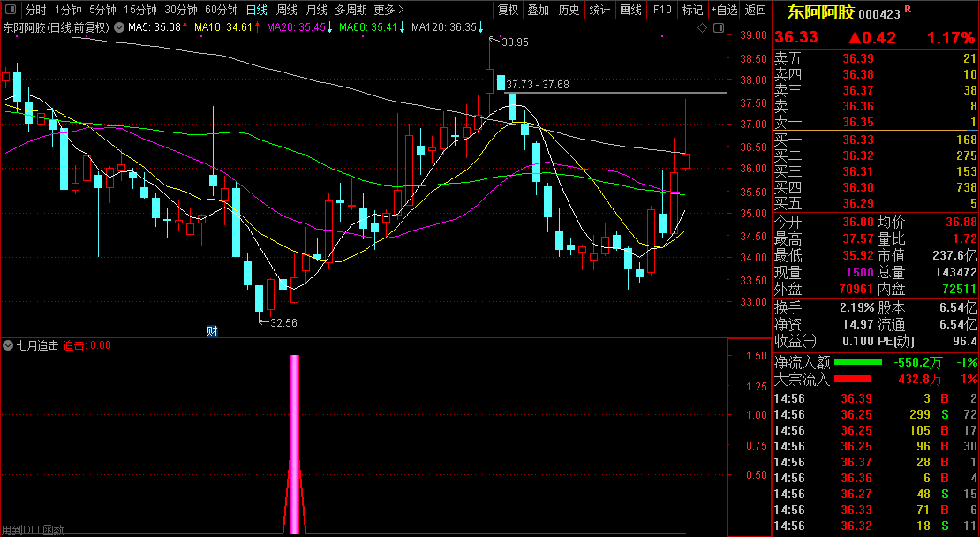Open the 标记 marker tool
The image size is (980, 537).
[692, 10]
